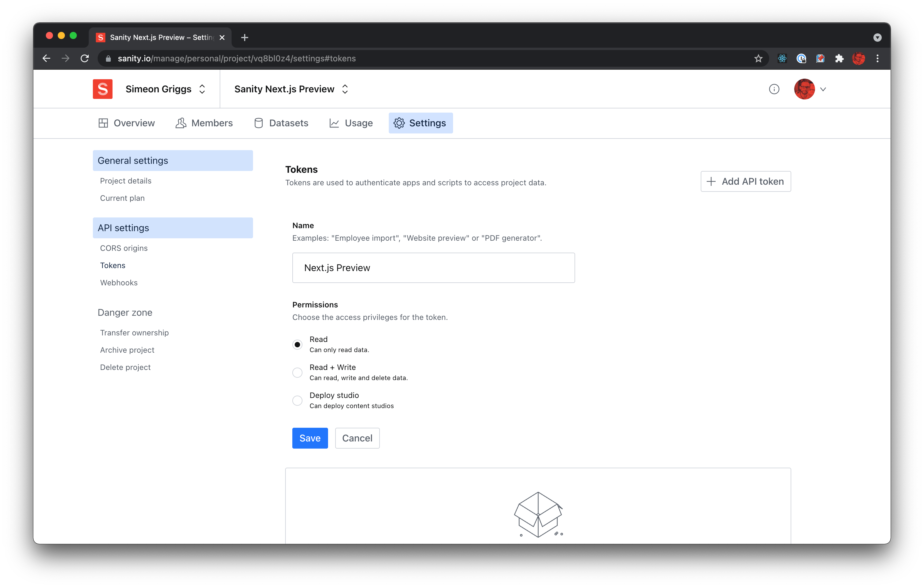The width and height of the screenshot is (924, 588).
Task: Open a new browser tab
Action: pyautogui.click(x=244, y=37)
